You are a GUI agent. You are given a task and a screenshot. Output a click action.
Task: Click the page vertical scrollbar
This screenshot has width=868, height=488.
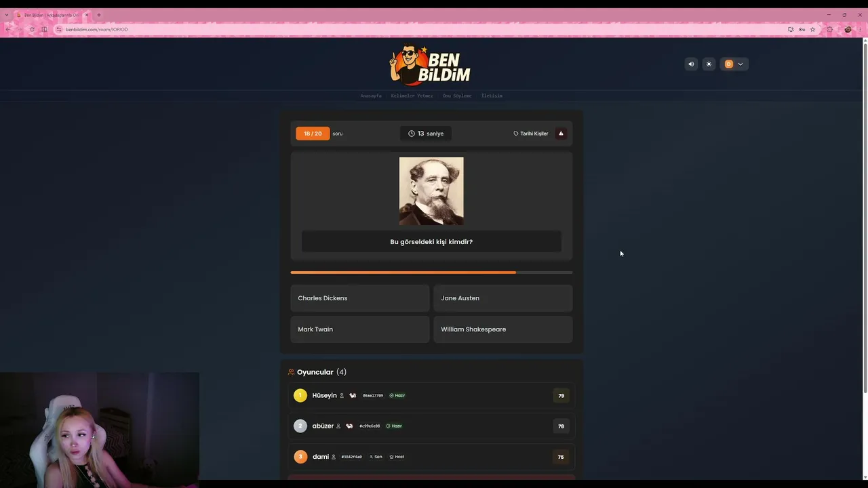click(865, 217)
